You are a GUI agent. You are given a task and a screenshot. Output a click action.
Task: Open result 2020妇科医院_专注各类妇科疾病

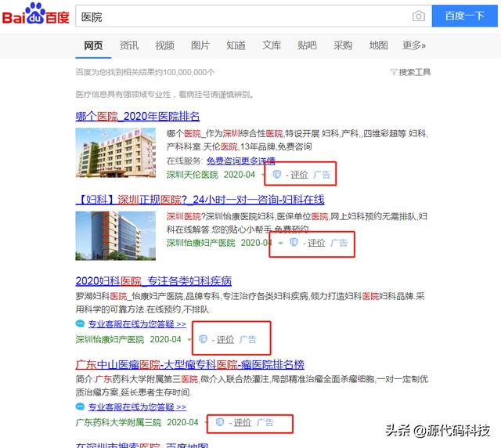pyautogui.click(x=153, y=281)
